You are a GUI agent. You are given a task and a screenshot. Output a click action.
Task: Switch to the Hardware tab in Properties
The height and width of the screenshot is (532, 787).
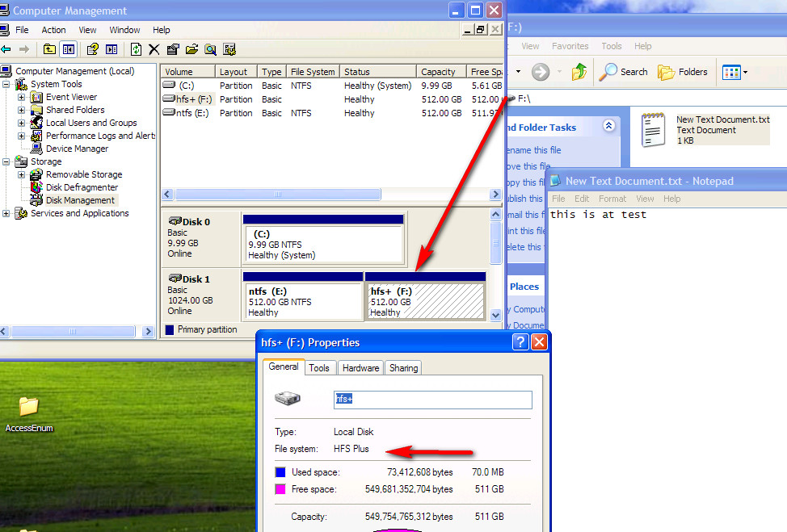pos(361,368)
